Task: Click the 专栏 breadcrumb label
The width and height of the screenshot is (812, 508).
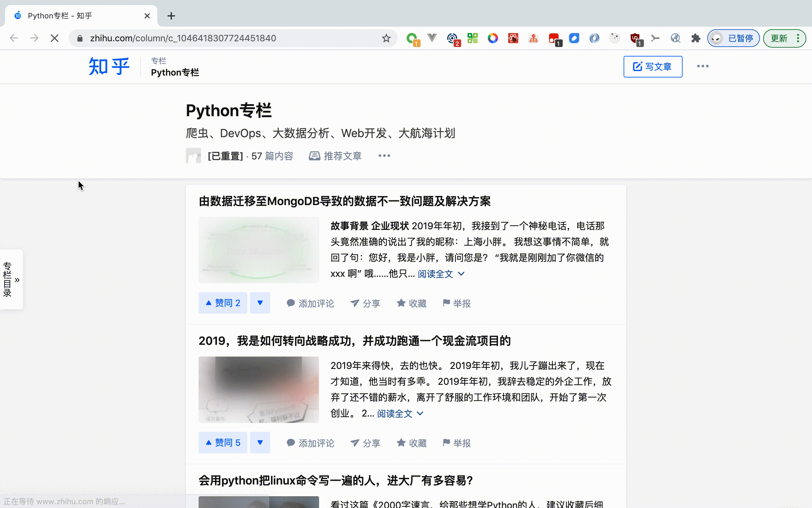Action: [158, 61]
